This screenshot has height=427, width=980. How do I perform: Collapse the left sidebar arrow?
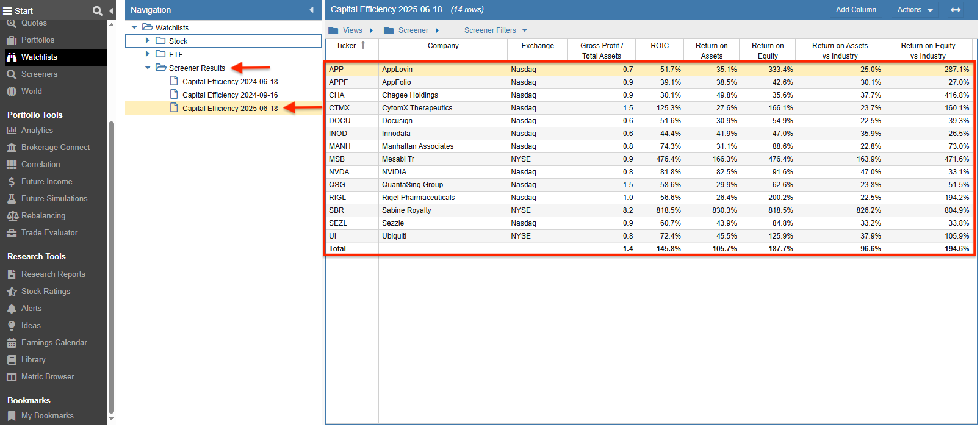point(112,10)
